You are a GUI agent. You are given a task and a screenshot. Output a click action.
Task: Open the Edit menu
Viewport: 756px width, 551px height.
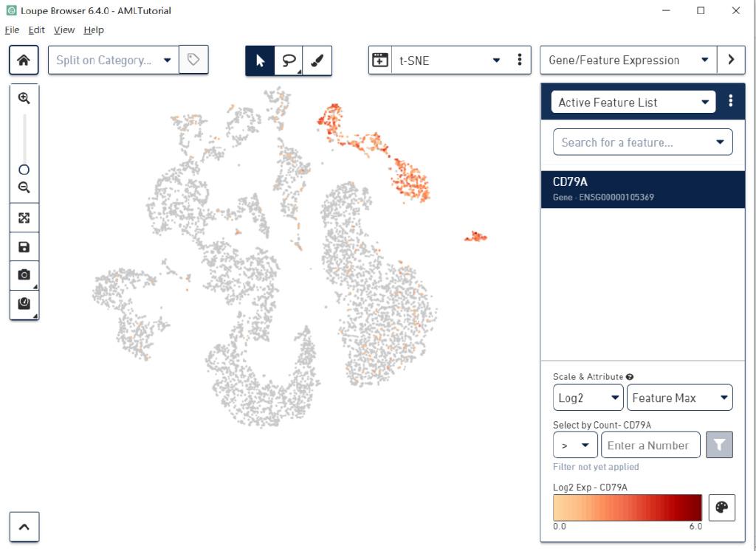tap(37, 30)
